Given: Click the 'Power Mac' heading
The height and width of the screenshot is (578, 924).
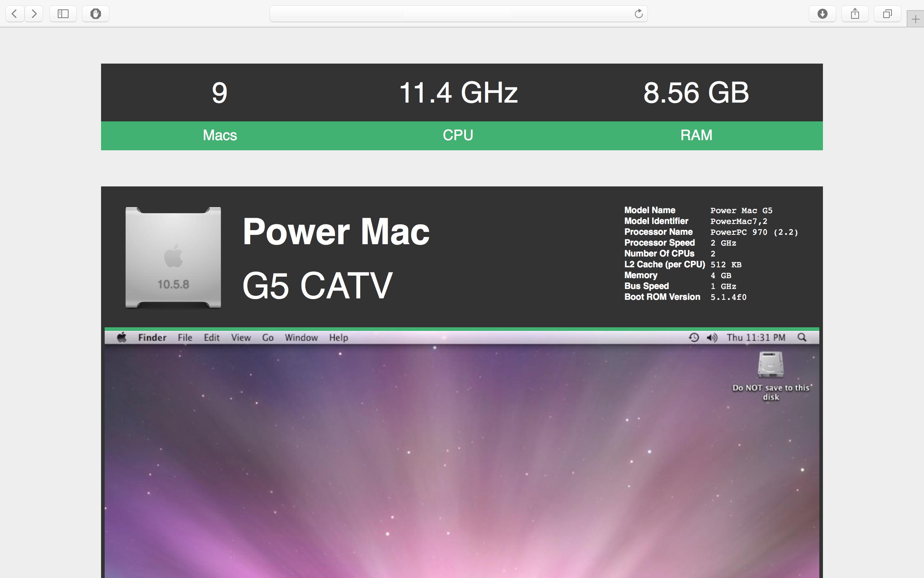Looking at the screenshot, I should 336,231.
